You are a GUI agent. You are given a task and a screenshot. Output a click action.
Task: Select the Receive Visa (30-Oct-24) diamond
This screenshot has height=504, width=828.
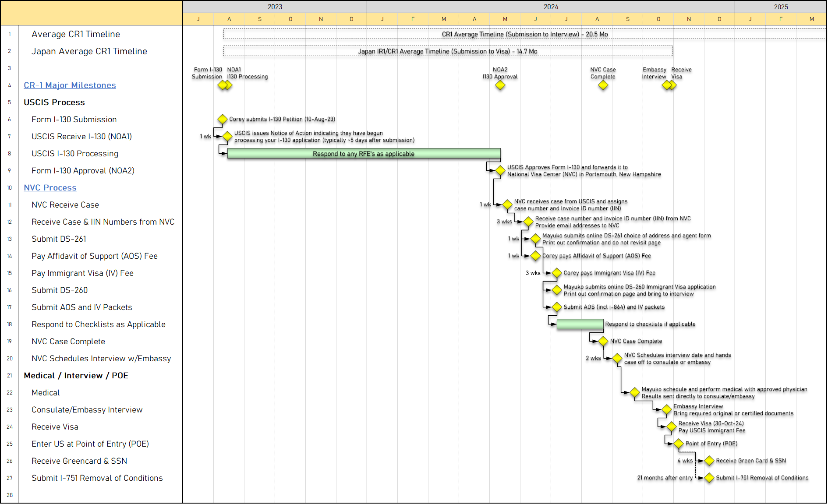(672, 426)
